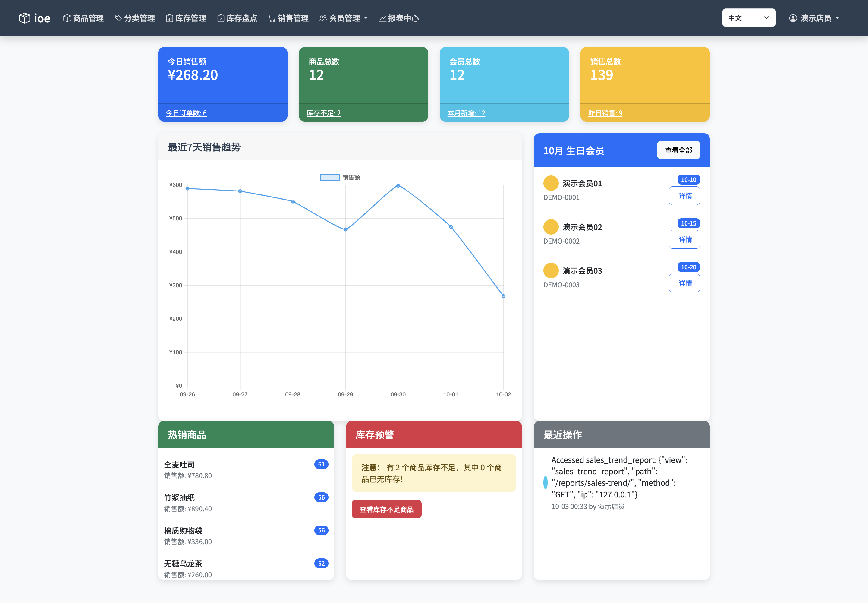Click the user avatar icon beside 演示店员
This screenshot has height=603, width=868.
pos(793,18)
